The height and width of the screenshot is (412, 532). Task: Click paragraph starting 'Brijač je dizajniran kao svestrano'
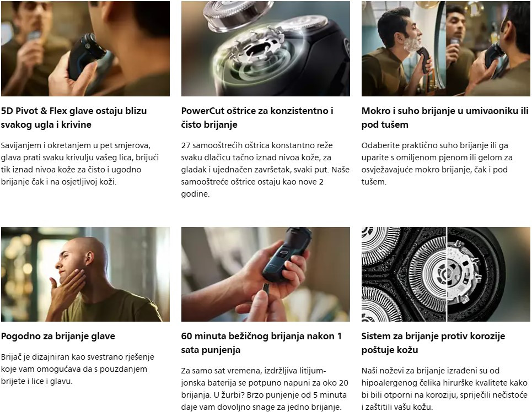click(78, 369)
